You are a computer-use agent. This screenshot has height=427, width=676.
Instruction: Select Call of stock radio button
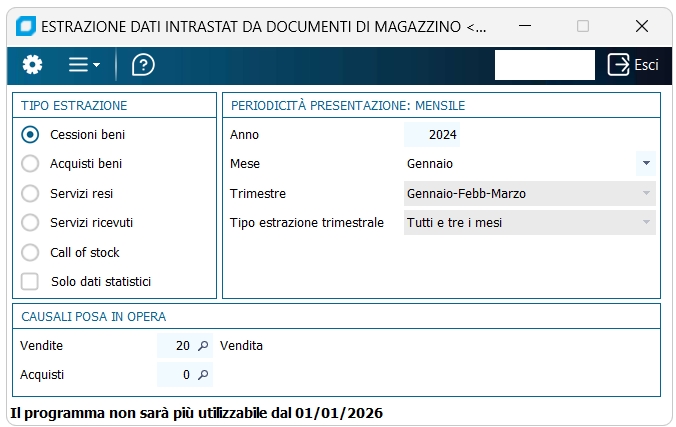click(30, 253)
